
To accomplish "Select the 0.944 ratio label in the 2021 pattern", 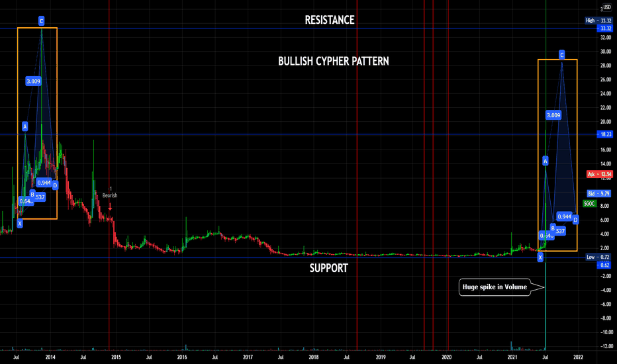I will click(x=564, y=216).
